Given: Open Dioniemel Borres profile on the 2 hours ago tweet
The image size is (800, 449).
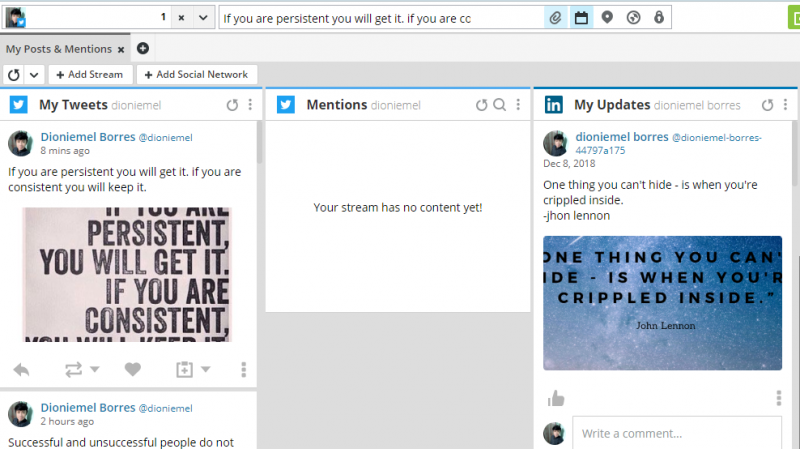Looking at the screenshot, I should click(x=88, y=408).
